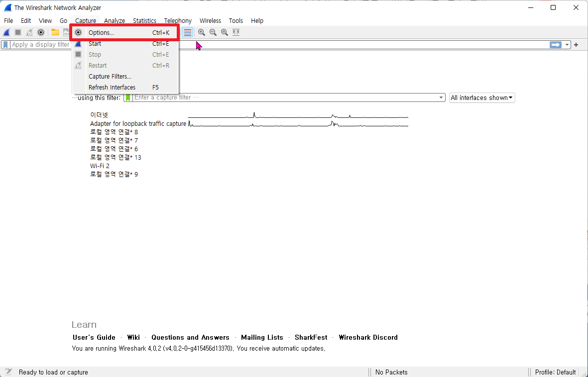Viewport: 588px width, 377px height.
Task: Open the All interfaces shown dropdown
Action: [x=482, y=98]
